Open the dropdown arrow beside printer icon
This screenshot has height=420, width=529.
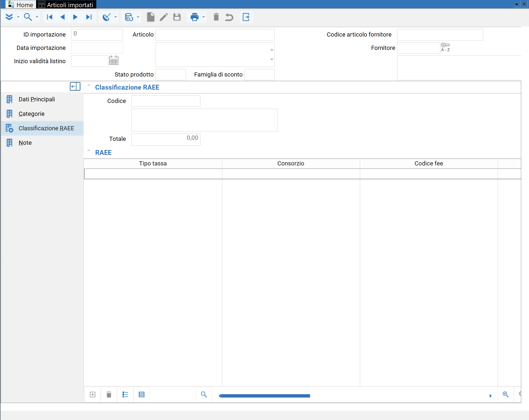203,17
